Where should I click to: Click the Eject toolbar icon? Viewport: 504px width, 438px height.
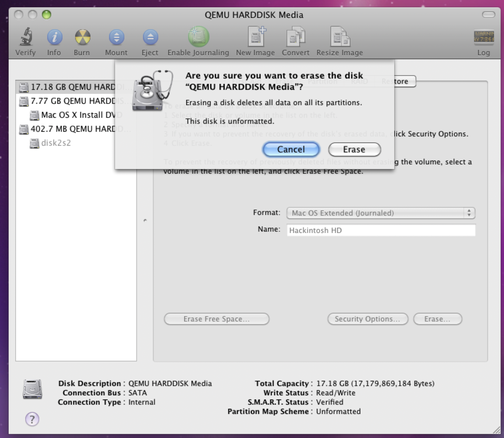[x=150, y=37]
